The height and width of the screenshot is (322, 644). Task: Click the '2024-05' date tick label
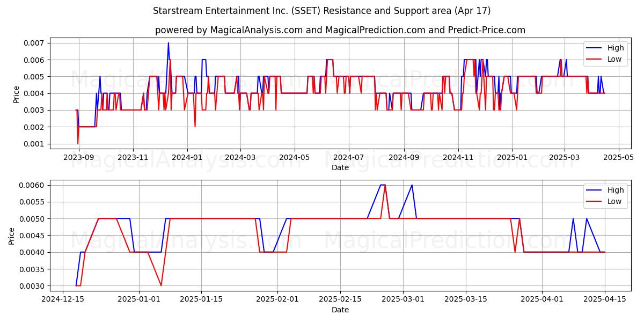(294, 157)
